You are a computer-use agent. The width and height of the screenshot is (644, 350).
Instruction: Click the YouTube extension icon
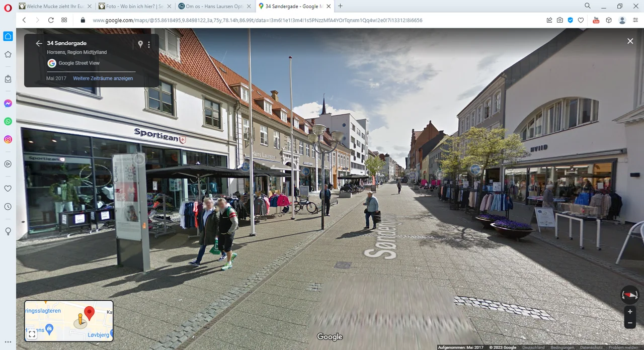[x=596, y=20]
